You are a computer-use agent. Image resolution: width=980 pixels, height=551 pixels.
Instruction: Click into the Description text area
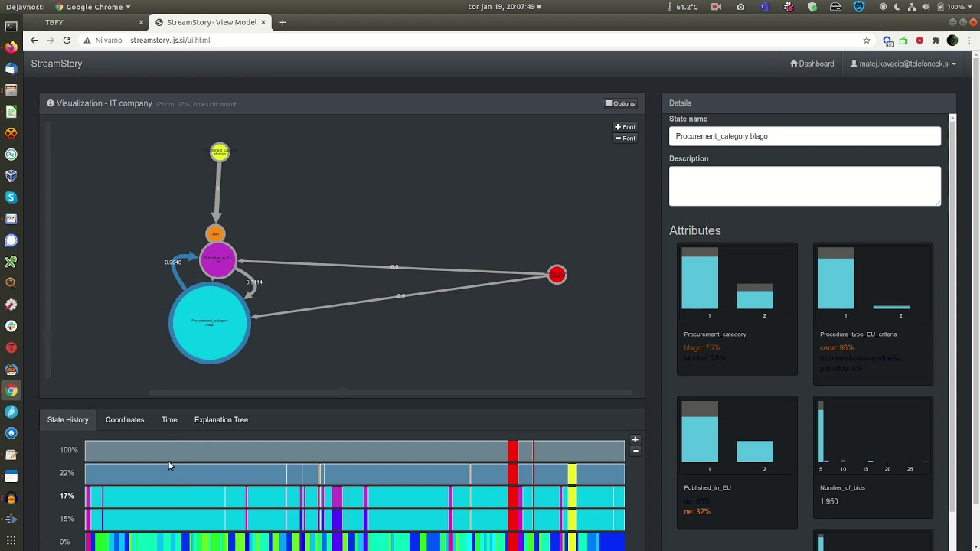click(x=805, y=186)
